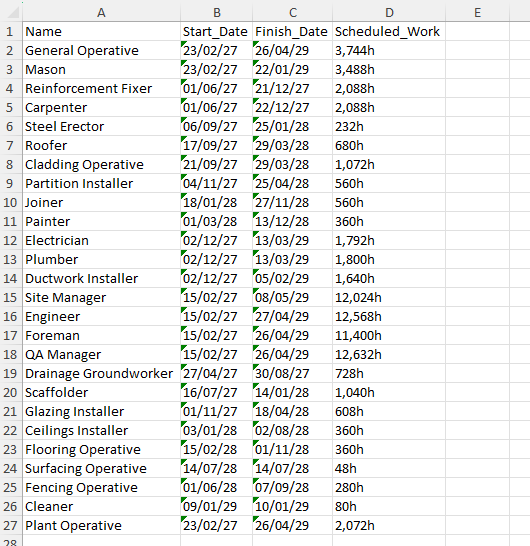The width and height of the screenshot is (530, 546).
Task: Select the Partition Installer cell
Action: (x=102, y=184)
